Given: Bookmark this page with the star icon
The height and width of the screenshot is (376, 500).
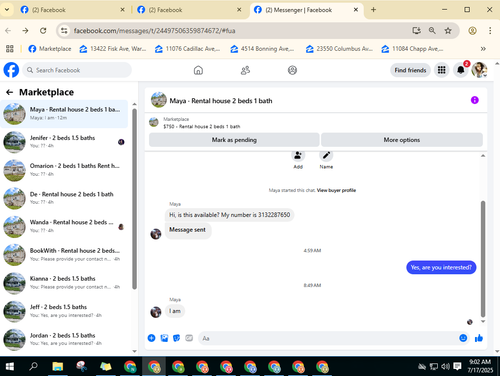Looking at the screenshot, I should click(448, 31).
